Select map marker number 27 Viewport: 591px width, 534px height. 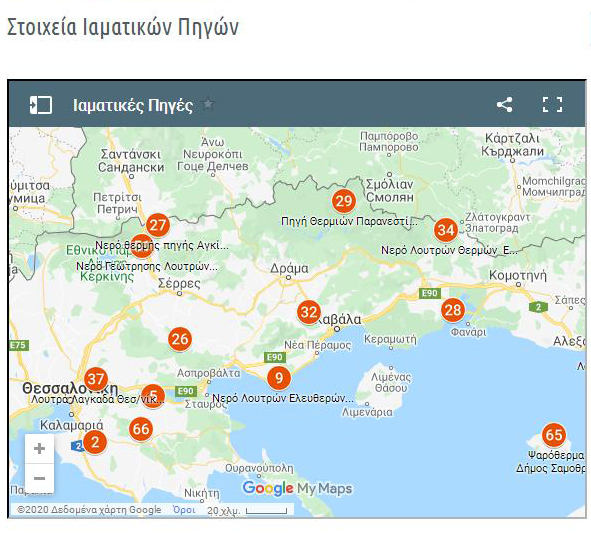click(158, 225)
